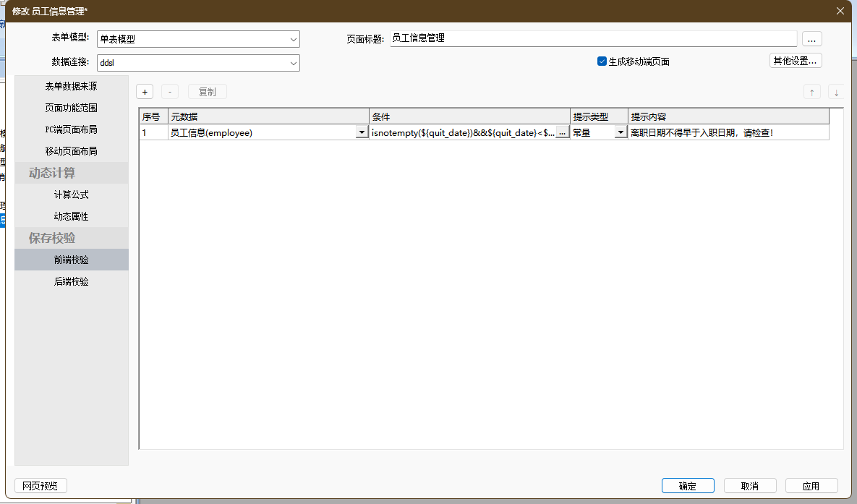Click the ellipsis button beside page title
Viewport: 857px width, 504px height.
tap(811, 39)
